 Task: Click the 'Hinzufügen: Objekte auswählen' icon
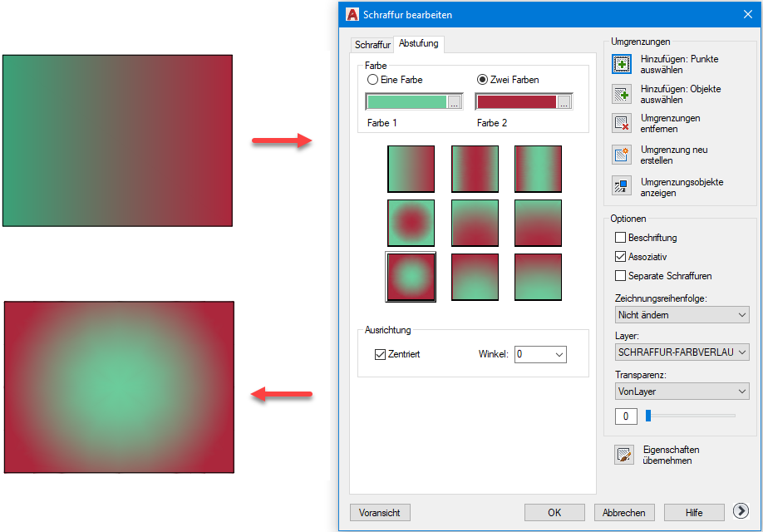(x=622, y=94)
